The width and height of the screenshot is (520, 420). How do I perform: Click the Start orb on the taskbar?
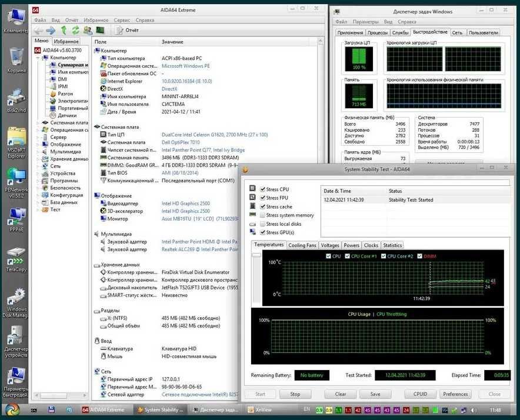click(12, 410)
